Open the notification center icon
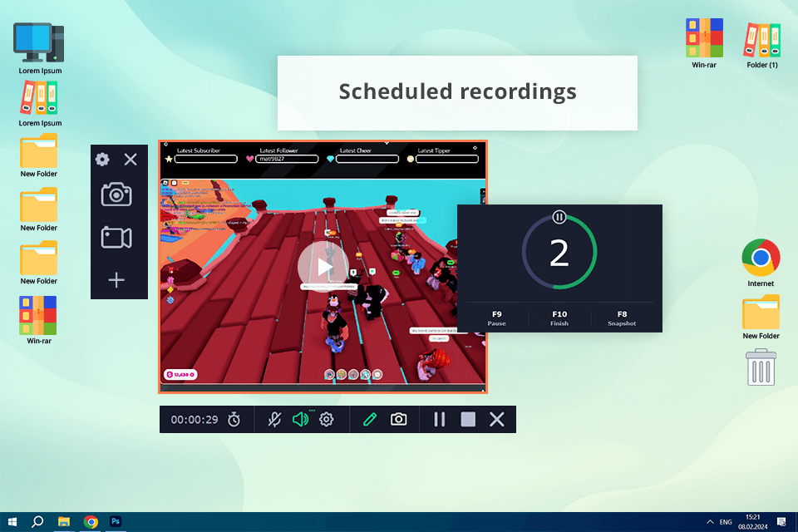Image resolution: width=798 pixels, height=532 pixels. click(x=781, y=522)
